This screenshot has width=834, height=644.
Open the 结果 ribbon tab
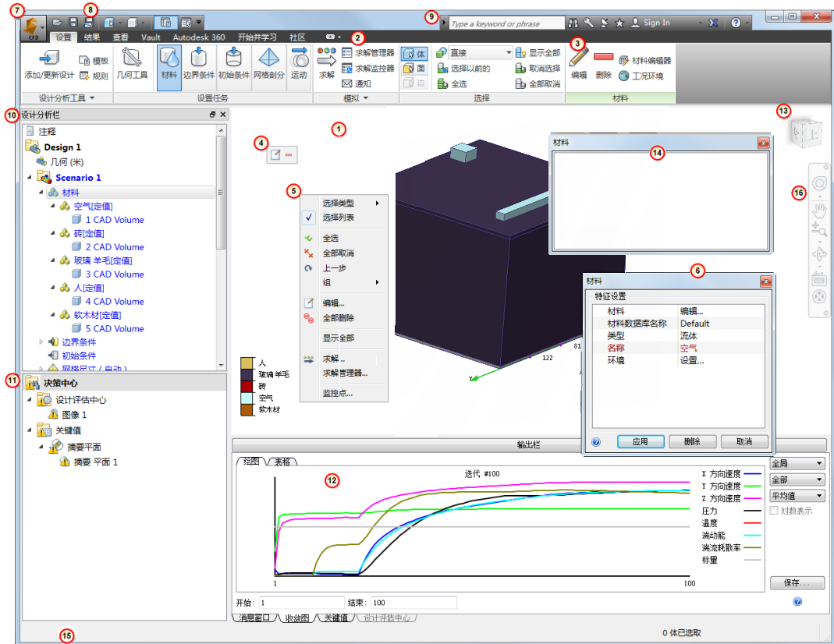coord(92,37)
